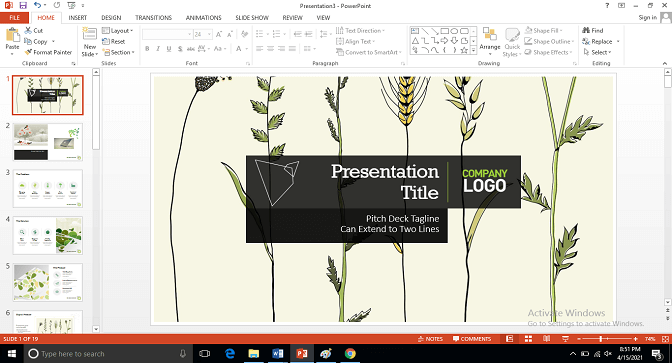The width and height of the screenshot is (672, 363).
Task: Increase font size button
Action: click(219, 34)
